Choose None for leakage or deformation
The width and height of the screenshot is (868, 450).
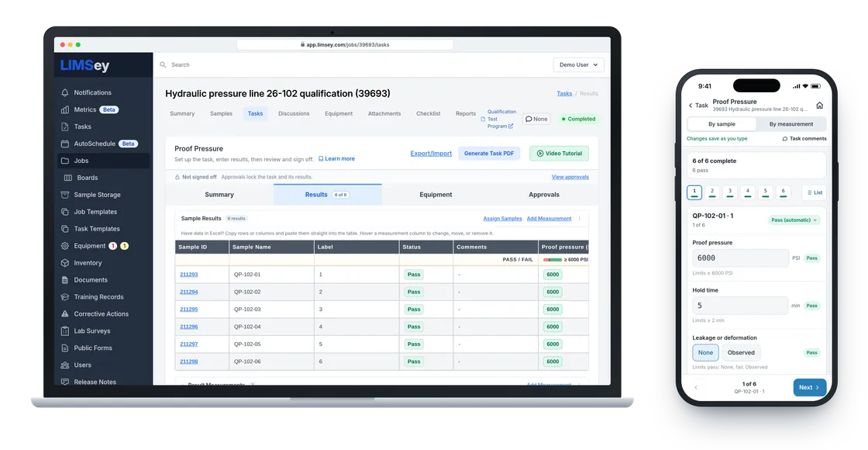[x=705, y=352]
